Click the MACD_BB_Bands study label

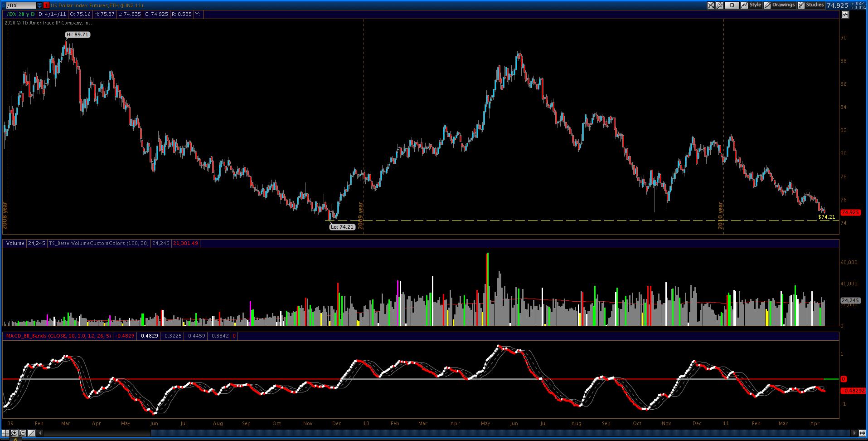click(x=58, y=336)
